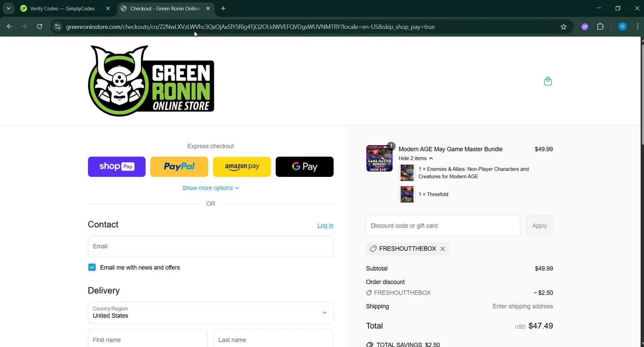Click the Modern AGE bundle product thumbnail
644x347 pixels.
379,158
